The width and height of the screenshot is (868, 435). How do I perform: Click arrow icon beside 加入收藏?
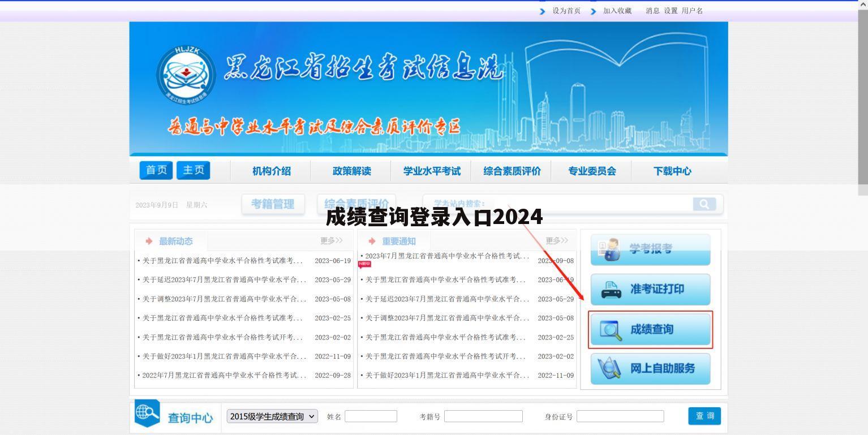[593, 11]
